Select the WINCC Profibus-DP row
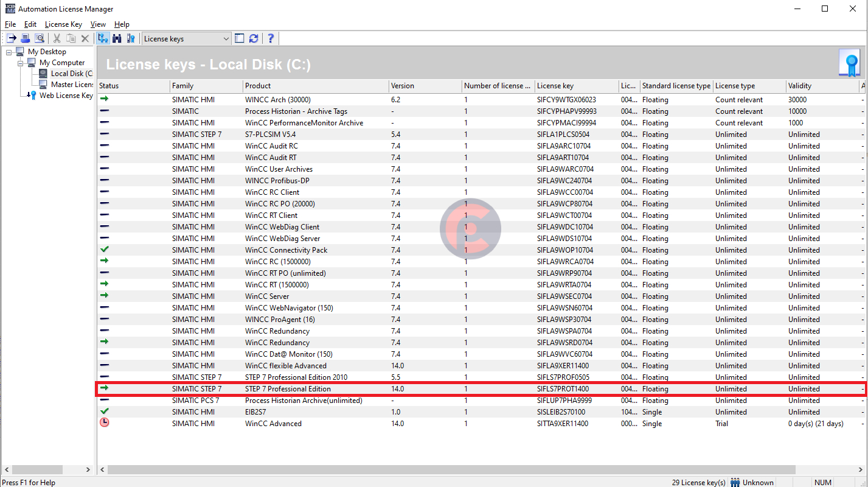868x487 pixels. click(481, 181)
